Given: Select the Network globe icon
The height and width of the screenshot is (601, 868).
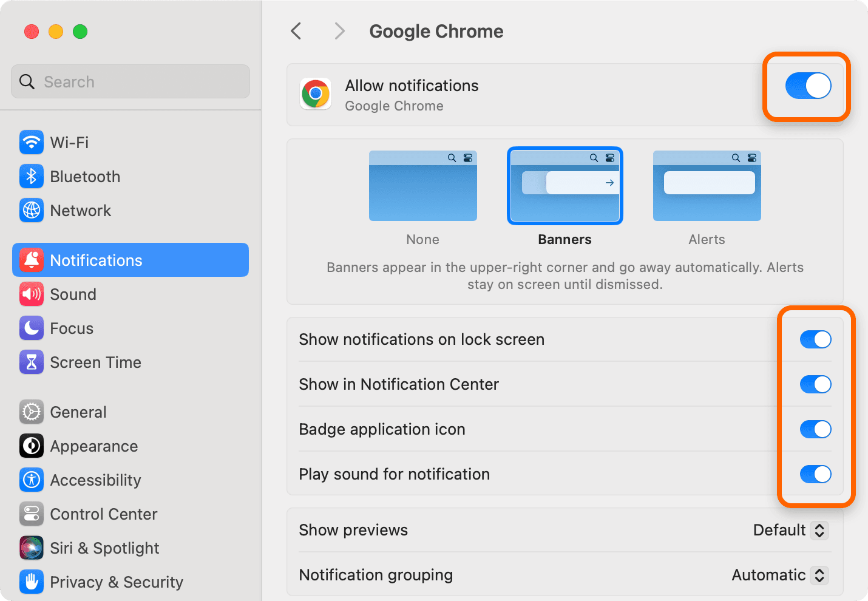Looking at the screenshot, I should (x=32, y=211).
